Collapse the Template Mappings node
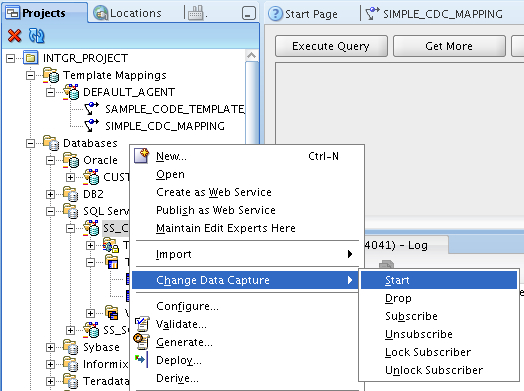Screen dimensions: 524x391 [x=30, y=76]
